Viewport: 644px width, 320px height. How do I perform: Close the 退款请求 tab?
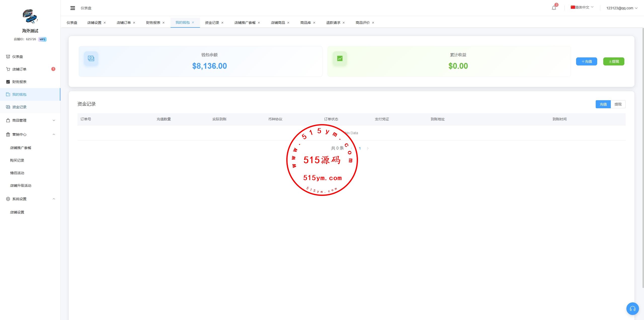pyautogui.click(x=344, y=23)
